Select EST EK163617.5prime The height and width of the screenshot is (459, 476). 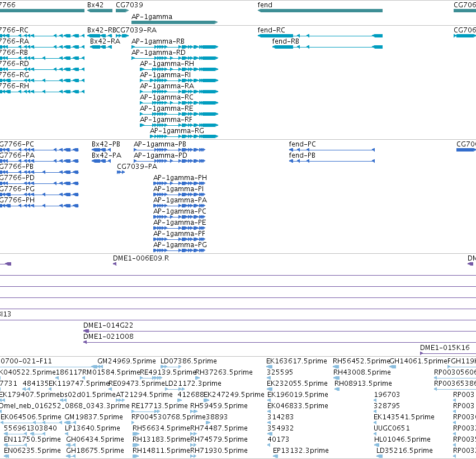[296, 361]
